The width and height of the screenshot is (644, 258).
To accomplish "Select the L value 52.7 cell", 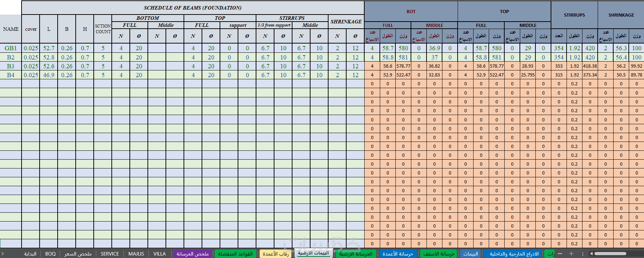I will click(x=49, y=48).
